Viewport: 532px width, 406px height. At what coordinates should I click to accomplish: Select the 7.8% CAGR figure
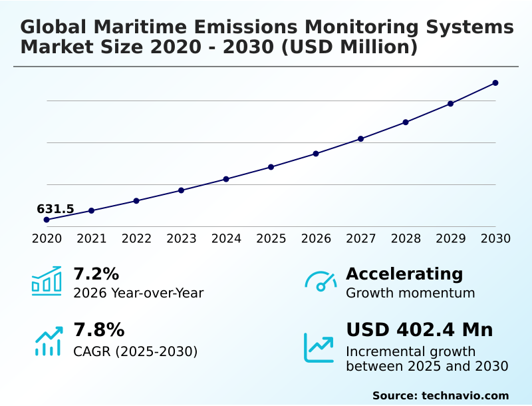point(98,330)
